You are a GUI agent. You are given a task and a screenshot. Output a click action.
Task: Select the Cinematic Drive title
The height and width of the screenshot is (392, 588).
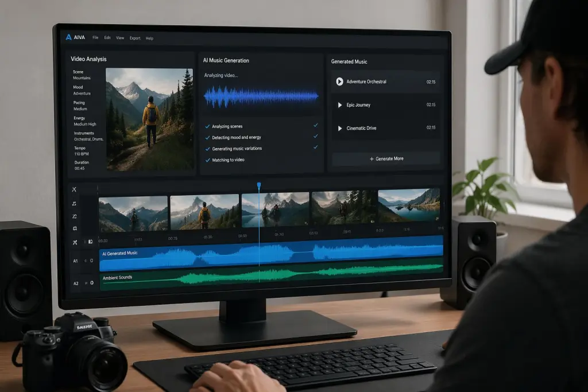pyautogui.click(x=361, y=128)
